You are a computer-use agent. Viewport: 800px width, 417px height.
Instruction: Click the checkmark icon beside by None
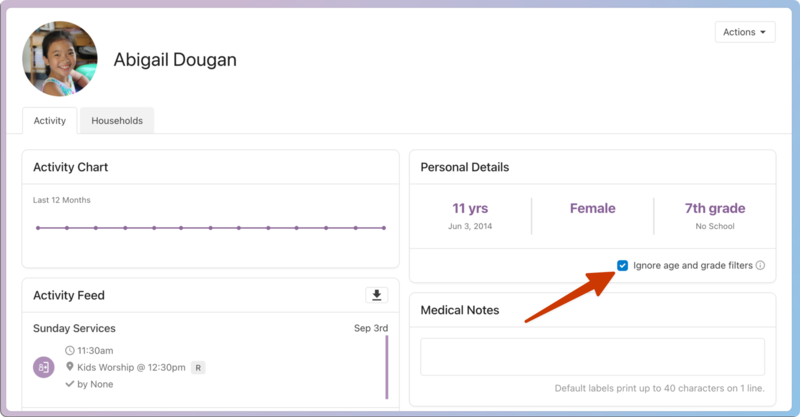click(70, 384)
